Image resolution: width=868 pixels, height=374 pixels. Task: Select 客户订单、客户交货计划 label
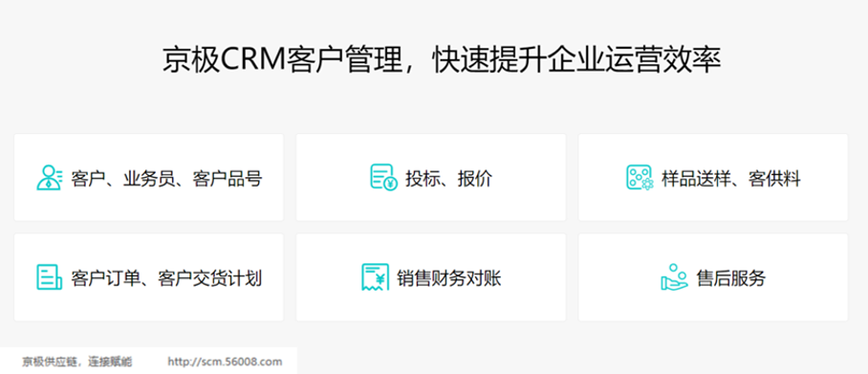166,278
